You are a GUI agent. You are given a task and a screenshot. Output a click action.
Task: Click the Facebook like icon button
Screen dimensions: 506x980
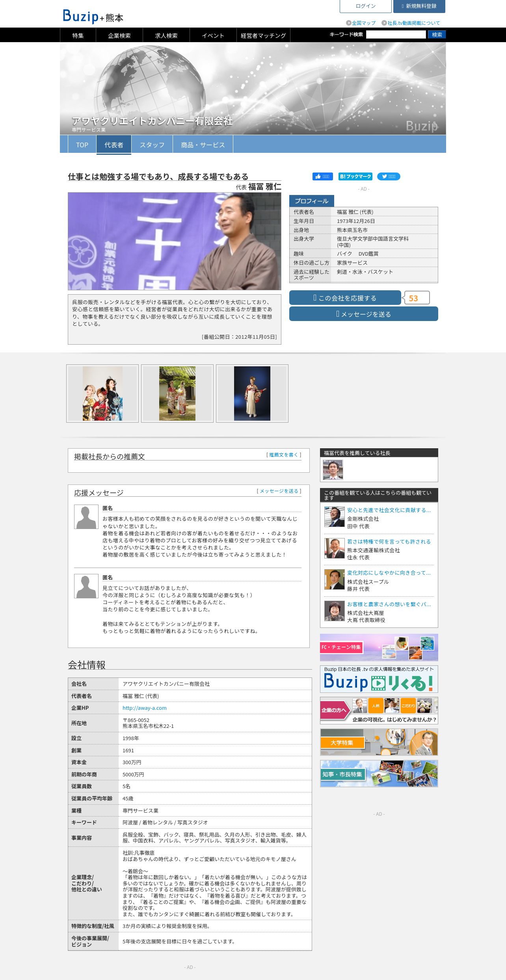coord(323,176)
